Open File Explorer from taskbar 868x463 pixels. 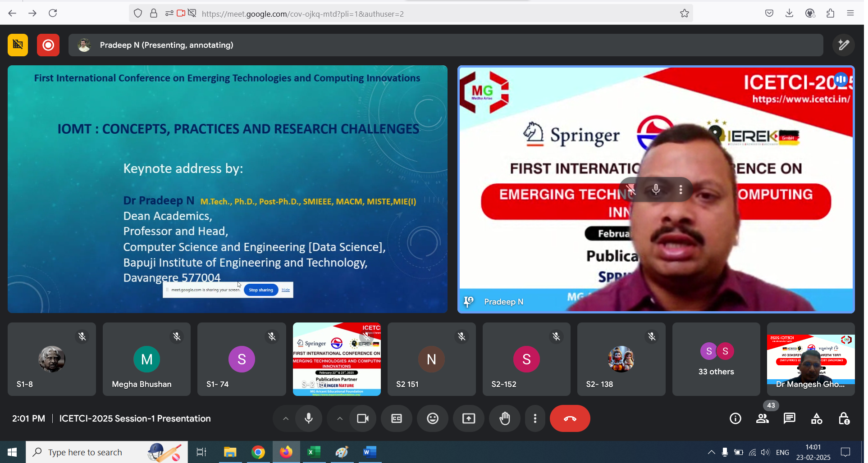click(x=230, y=452)
